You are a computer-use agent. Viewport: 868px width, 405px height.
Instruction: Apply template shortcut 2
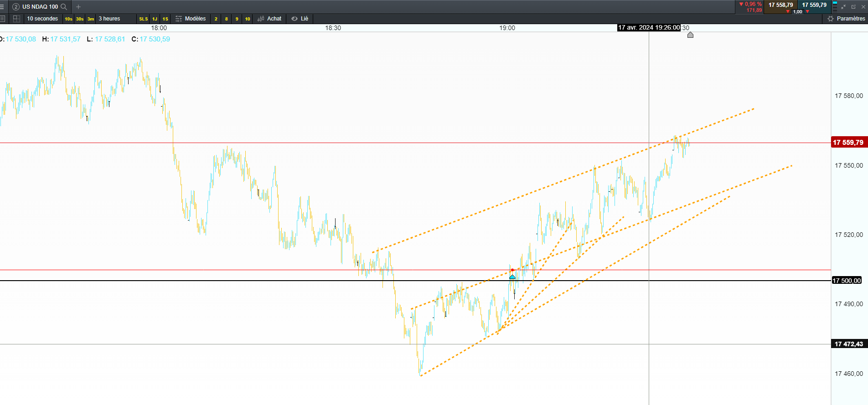(216, 19)
